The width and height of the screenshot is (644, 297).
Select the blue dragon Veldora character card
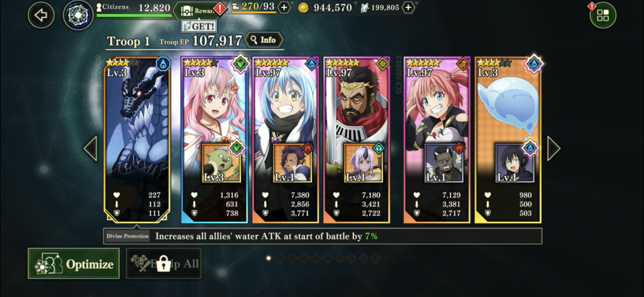136,140
